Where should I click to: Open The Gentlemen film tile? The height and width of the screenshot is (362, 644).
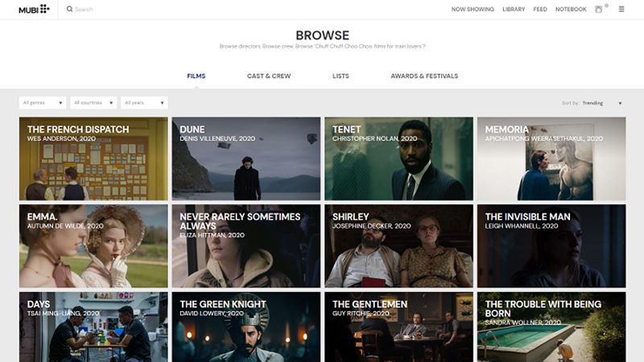point(398,327)
